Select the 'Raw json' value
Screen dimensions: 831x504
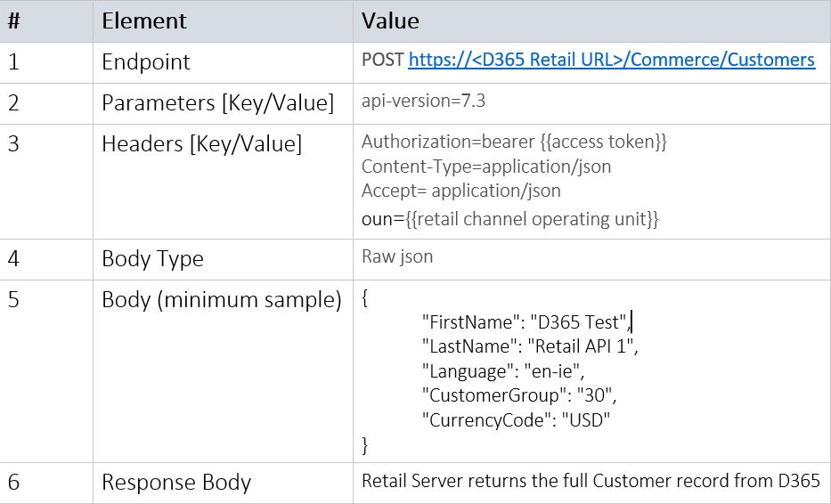(397, 256)
